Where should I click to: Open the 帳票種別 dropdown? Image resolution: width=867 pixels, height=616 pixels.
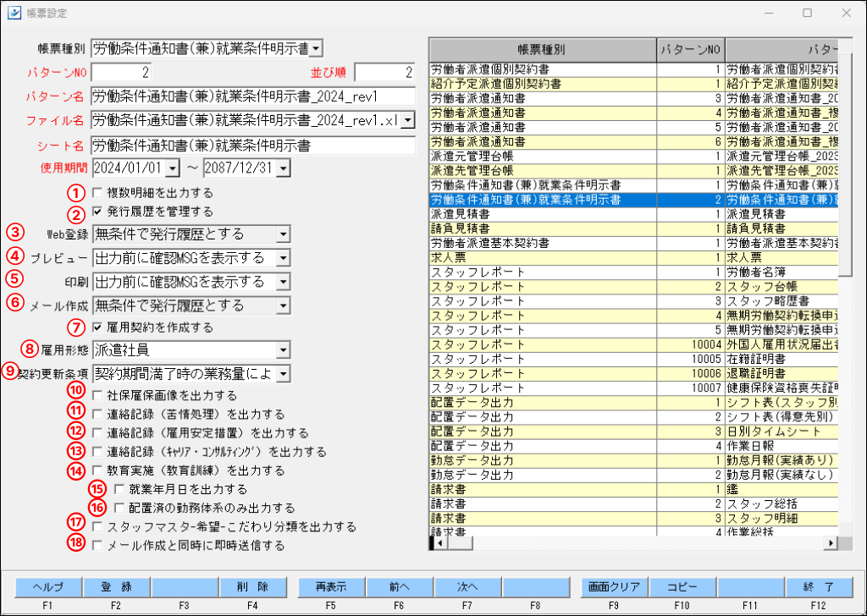pos(316,48)
